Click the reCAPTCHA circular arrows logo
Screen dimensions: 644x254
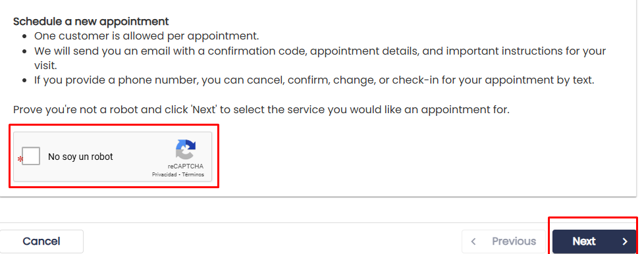[186, 149]
